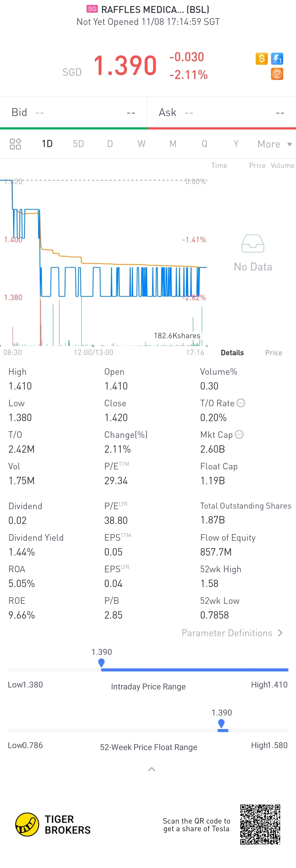
Task: Tap the 182.6Kshares volume label
Action: 177,336
